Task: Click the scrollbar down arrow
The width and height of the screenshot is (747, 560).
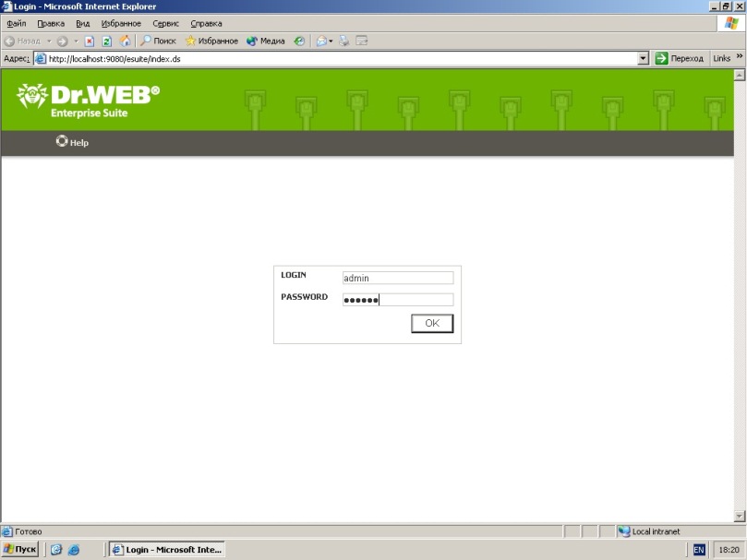Action: point(740,516)
